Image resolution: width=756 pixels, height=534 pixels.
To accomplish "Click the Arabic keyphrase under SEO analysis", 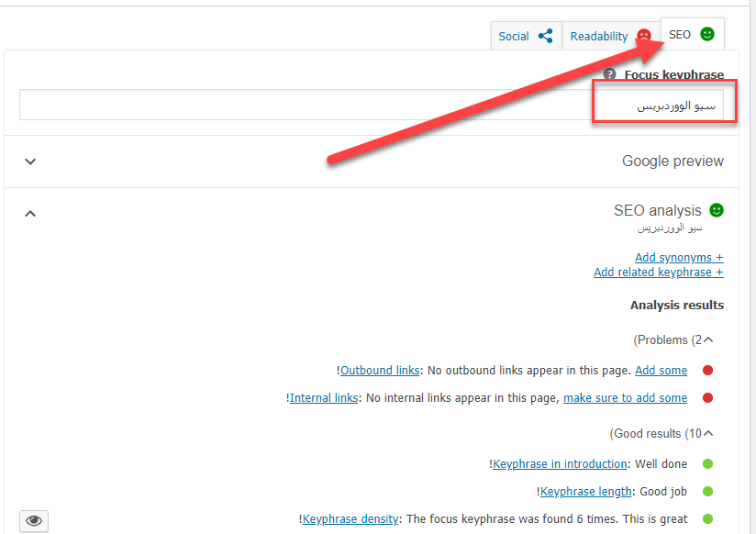I will (x=670, y=228).
